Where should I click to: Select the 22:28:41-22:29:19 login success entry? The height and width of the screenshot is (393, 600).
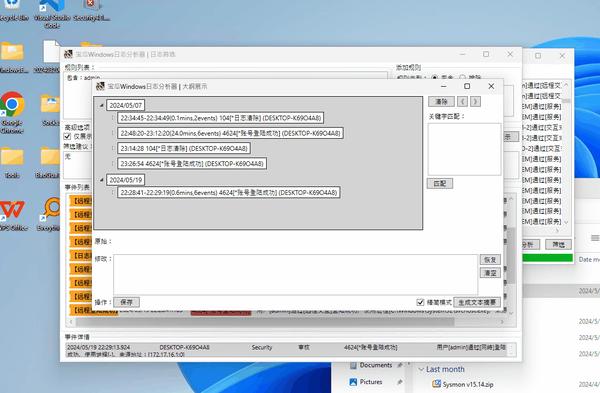coord(228,192)
